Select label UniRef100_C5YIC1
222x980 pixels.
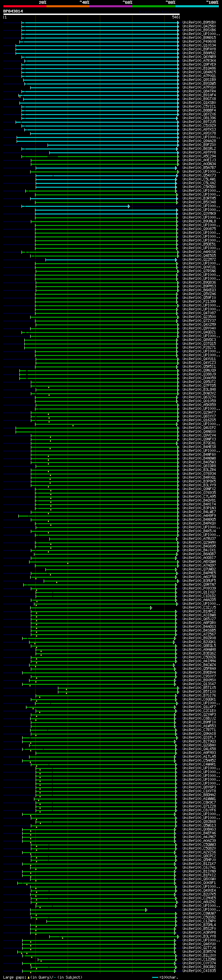[199, 106]
